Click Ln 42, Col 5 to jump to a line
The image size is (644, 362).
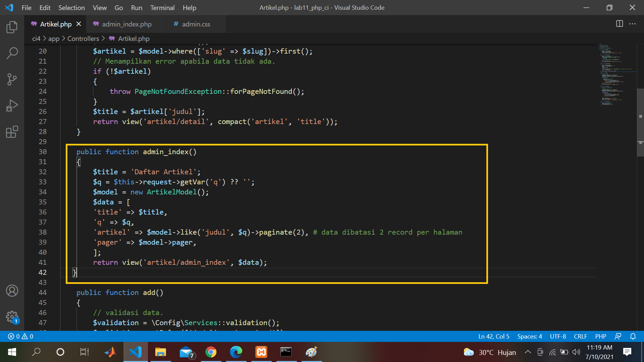[493, 336]
